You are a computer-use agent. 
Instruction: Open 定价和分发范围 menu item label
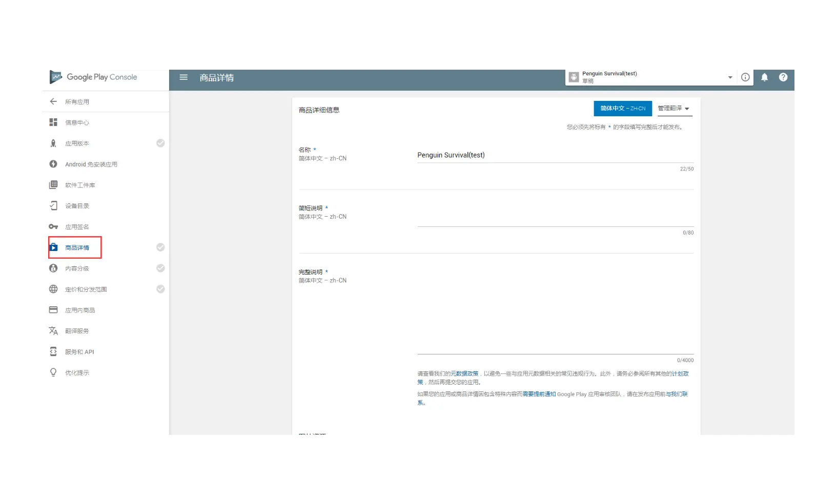click(86, 289)
